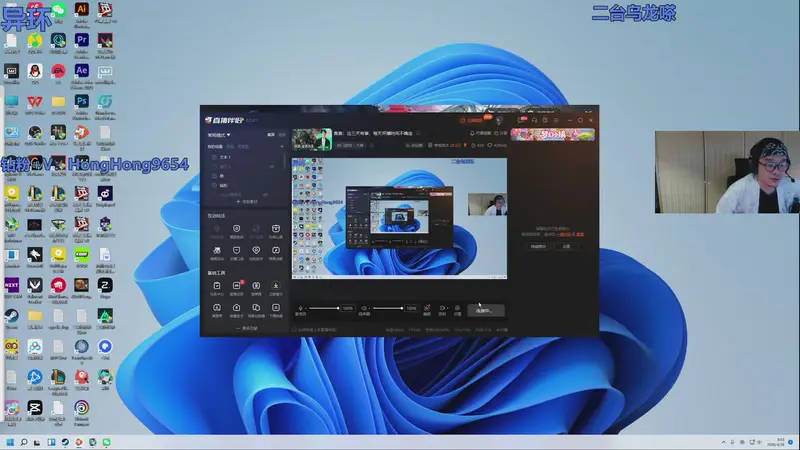This screenshot has height=450, width=800.
Task: Select the horizontal screen tab in left panel
Action: 270,134
